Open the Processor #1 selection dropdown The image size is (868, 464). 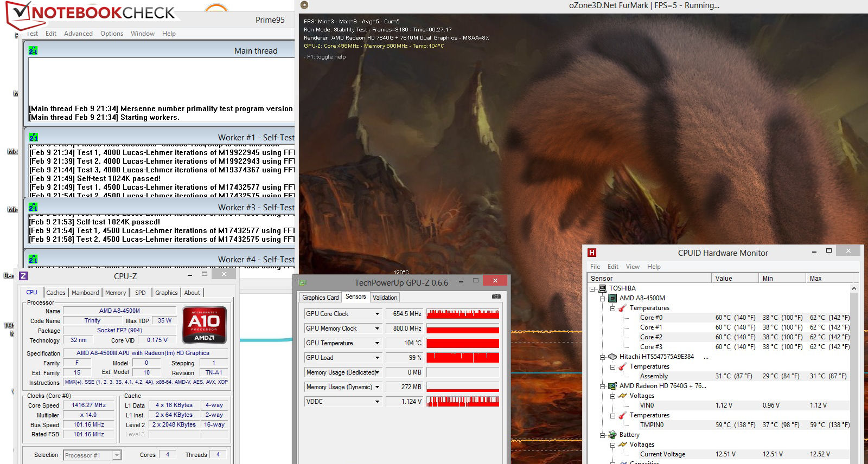pos(117,455)
